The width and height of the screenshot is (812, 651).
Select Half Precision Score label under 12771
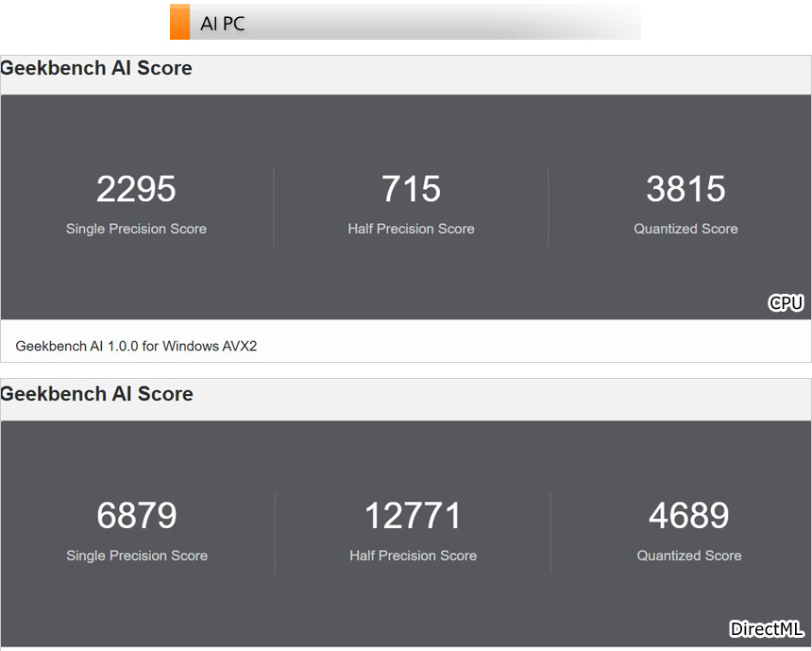click(413, 556)
